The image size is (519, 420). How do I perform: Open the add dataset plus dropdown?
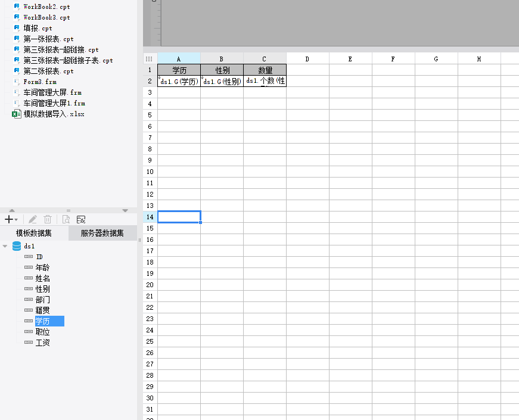(x=11, y=219)
